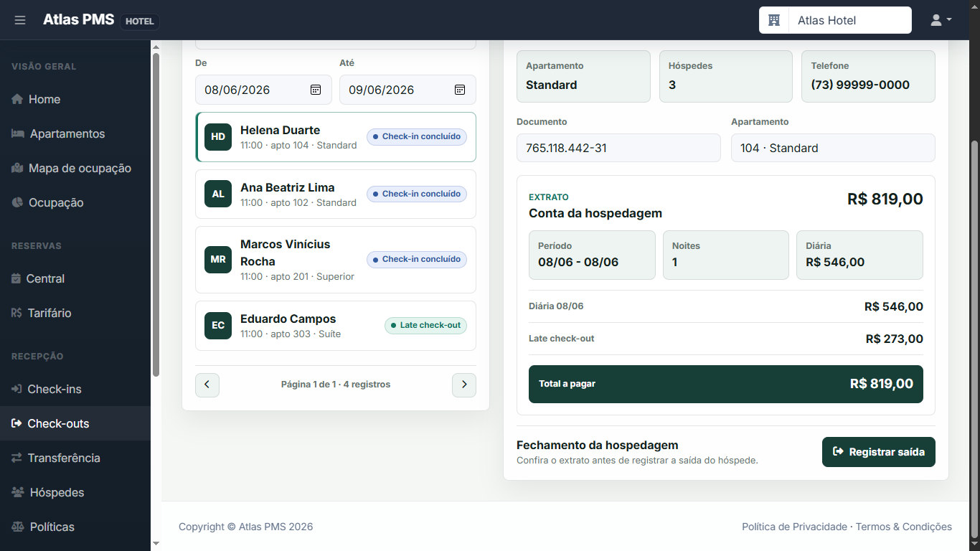
Task: Click the Documento field 765.118.442-31
Action: point(618,148)
